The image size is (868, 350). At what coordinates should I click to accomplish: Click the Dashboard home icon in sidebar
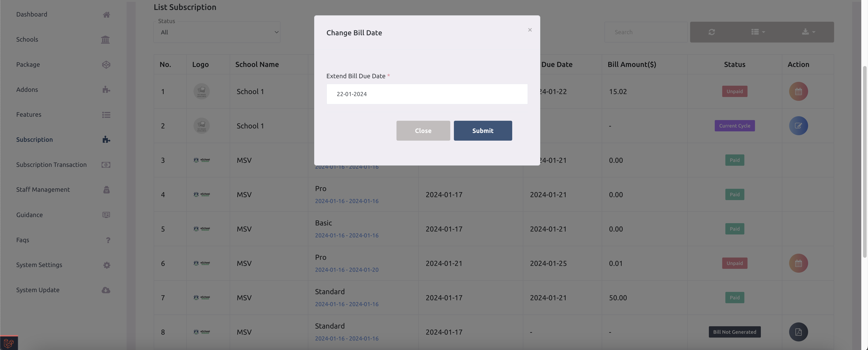pyautogui.click(x=106, y=14)
